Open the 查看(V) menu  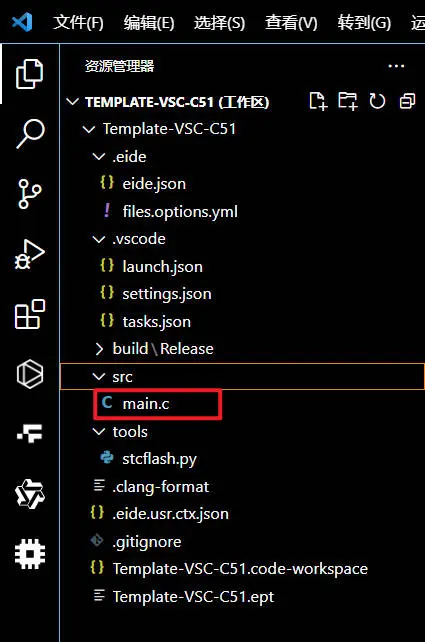tap(291, 22)
